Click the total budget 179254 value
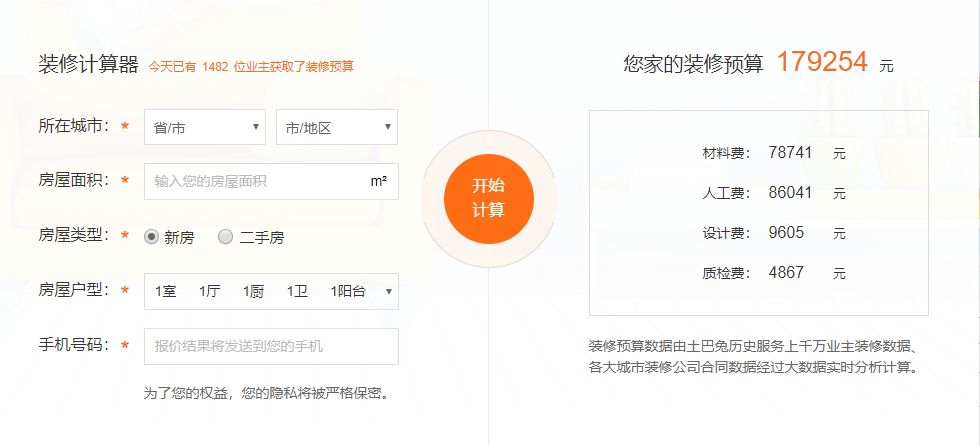This screenshot has width=980, height=446. point(822,62)
